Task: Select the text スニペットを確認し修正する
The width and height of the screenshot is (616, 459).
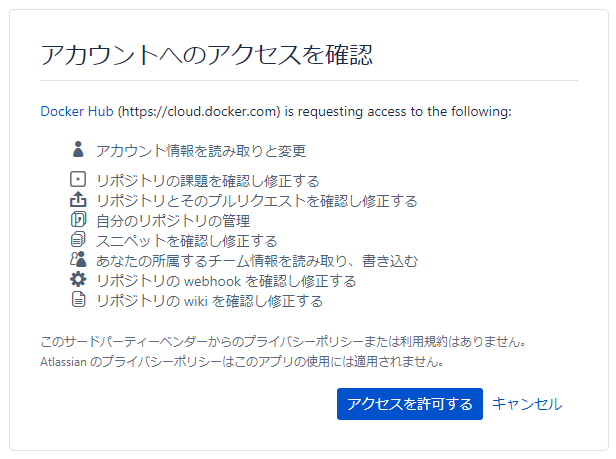Action: [187, 241]
